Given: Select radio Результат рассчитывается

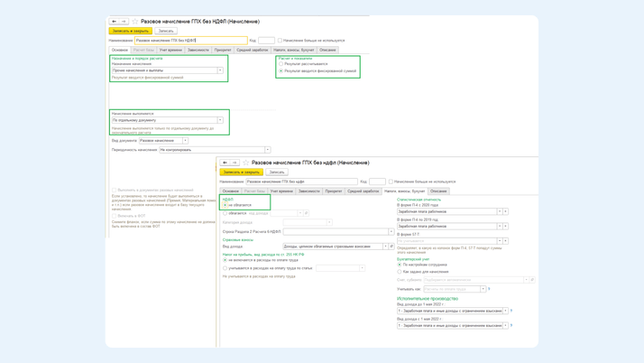Looking at the screenshot, I should click(x=281, y=64).
